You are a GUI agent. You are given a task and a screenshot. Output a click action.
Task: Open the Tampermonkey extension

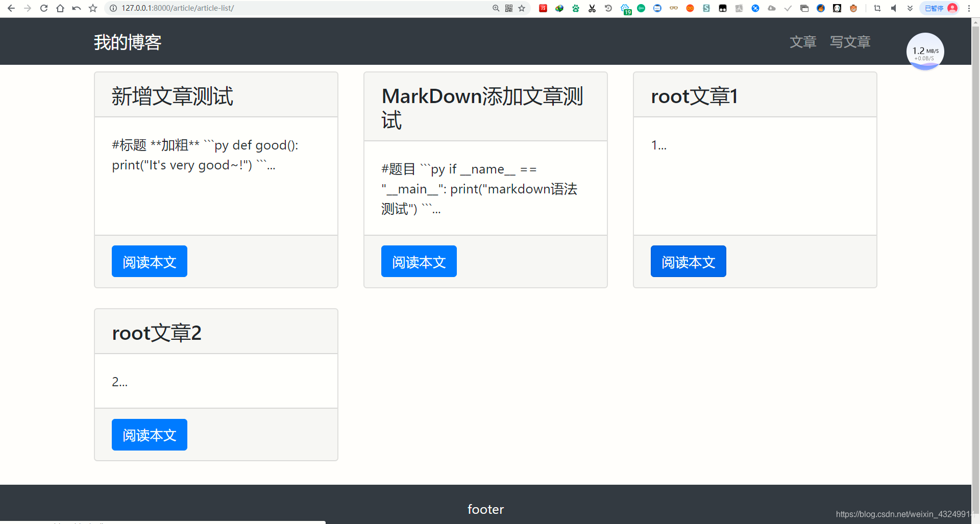[x=723, y=8]
